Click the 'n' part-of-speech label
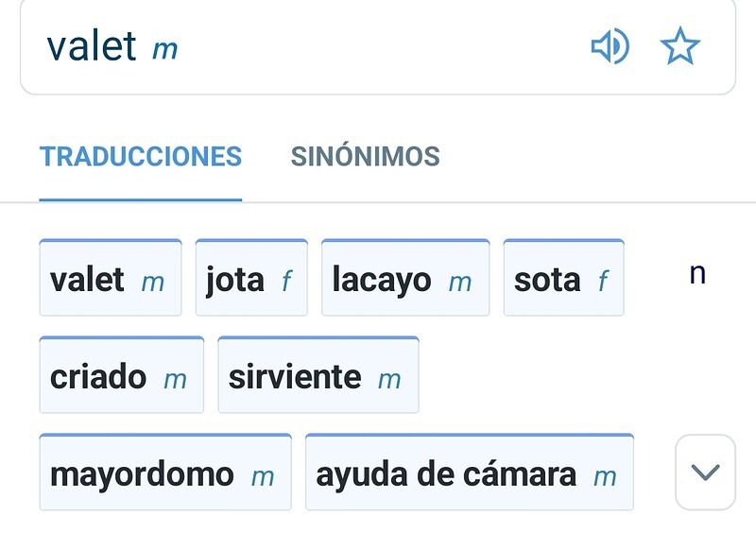Viewport: 756px width, 550px height. click(x=697, y=273)
